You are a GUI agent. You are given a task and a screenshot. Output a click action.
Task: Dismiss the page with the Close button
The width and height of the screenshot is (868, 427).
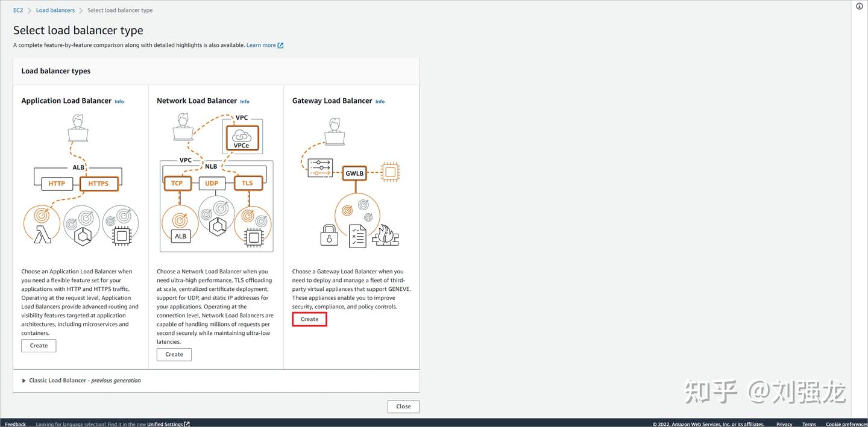403,406
